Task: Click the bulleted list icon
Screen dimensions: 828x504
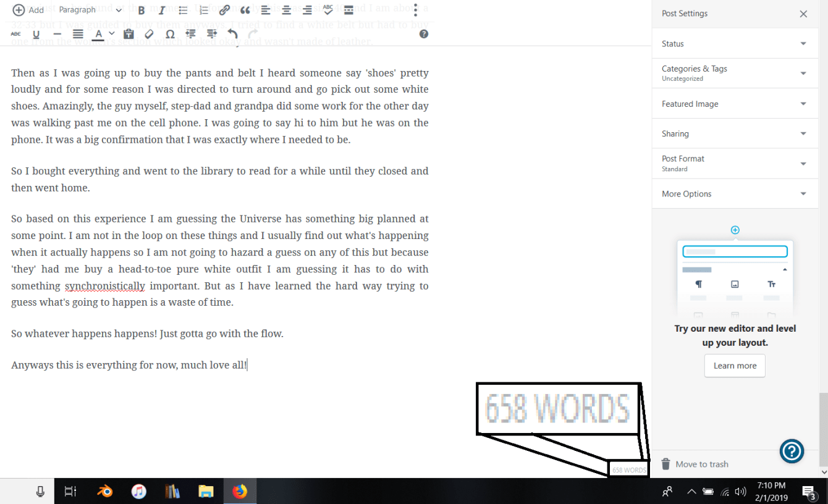Action: (x=183, y=10)
